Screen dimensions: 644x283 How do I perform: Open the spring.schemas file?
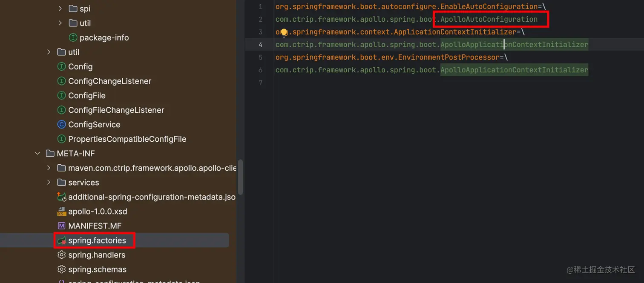97,269
